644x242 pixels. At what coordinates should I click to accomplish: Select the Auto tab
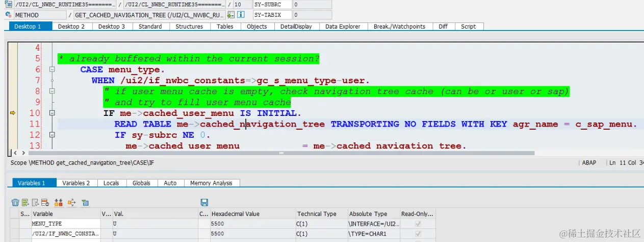point(170,183)
